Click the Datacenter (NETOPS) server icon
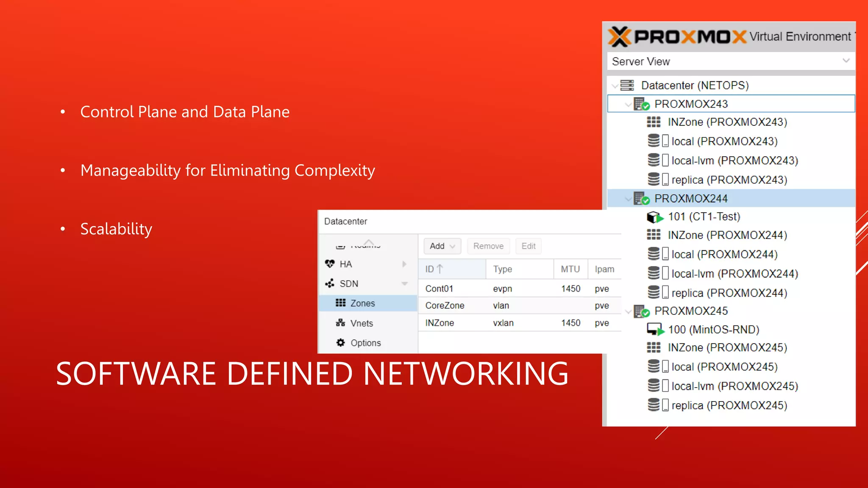Image resolution: width=868 pixels, height=488 pixels. click(x=627, y=85)
